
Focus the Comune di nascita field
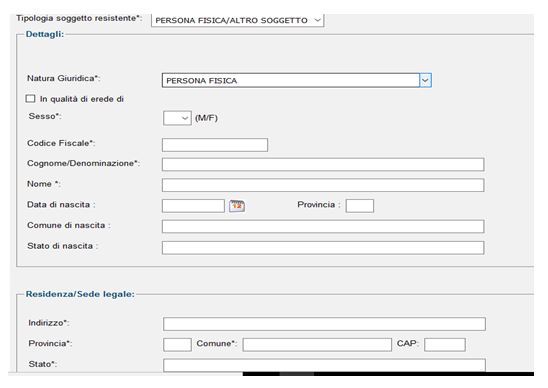tap(323, 227)
